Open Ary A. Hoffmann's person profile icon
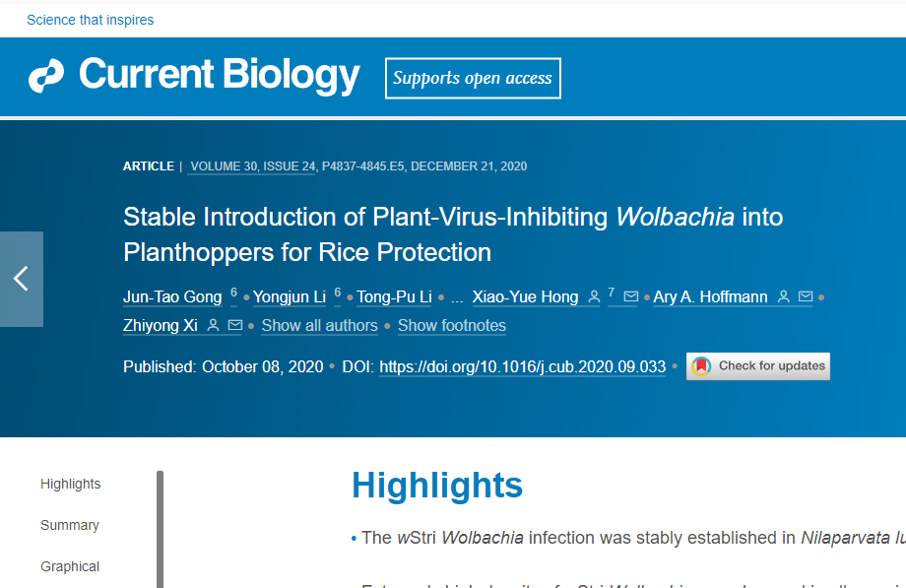Viewport: 906px width, 588px height. tap(784, 296)
